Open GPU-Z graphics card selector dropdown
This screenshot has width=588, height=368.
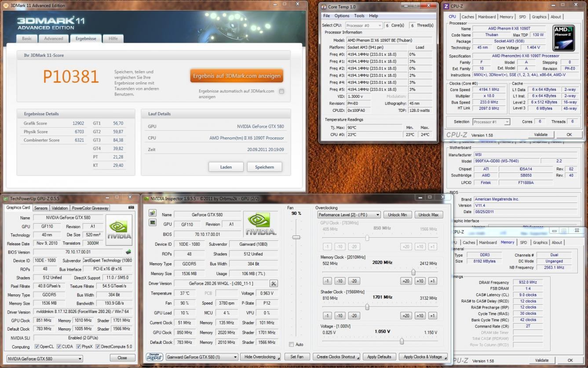point(44,359)
